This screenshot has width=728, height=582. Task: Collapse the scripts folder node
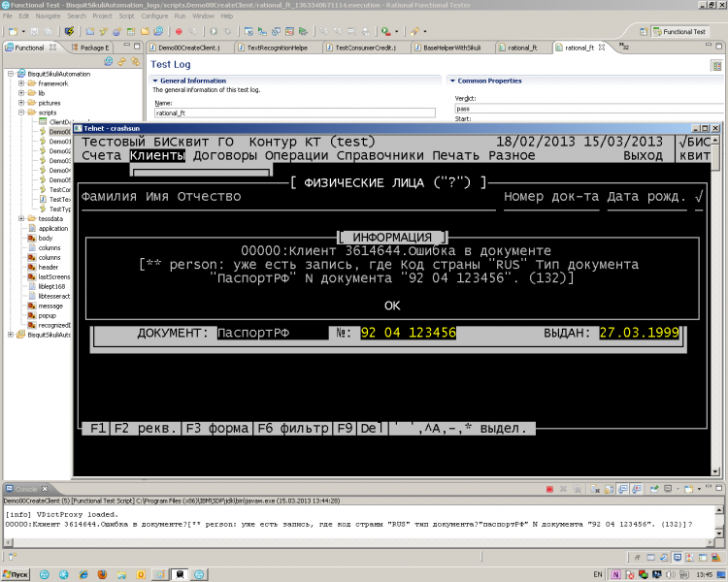20,113
